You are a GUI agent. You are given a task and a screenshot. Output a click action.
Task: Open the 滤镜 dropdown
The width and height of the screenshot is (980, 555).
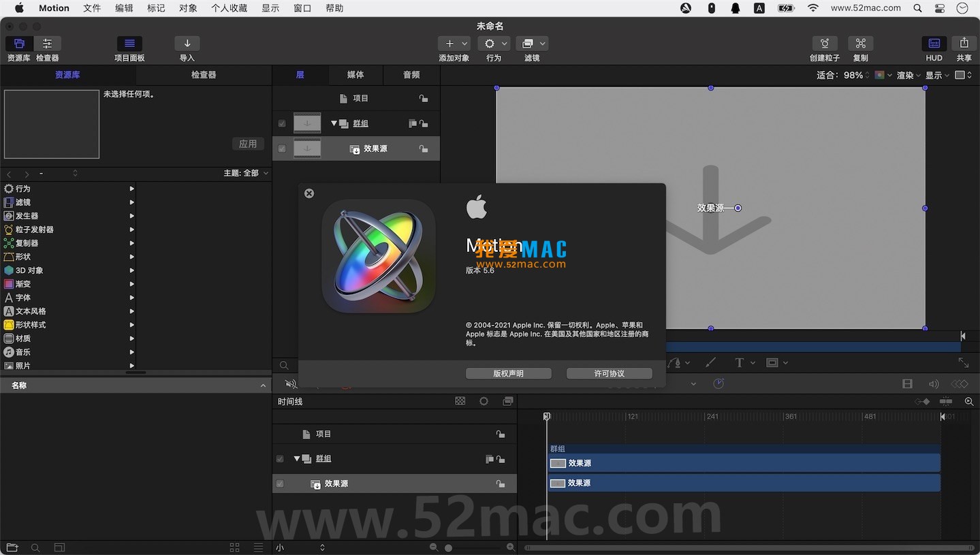point(532,44)
